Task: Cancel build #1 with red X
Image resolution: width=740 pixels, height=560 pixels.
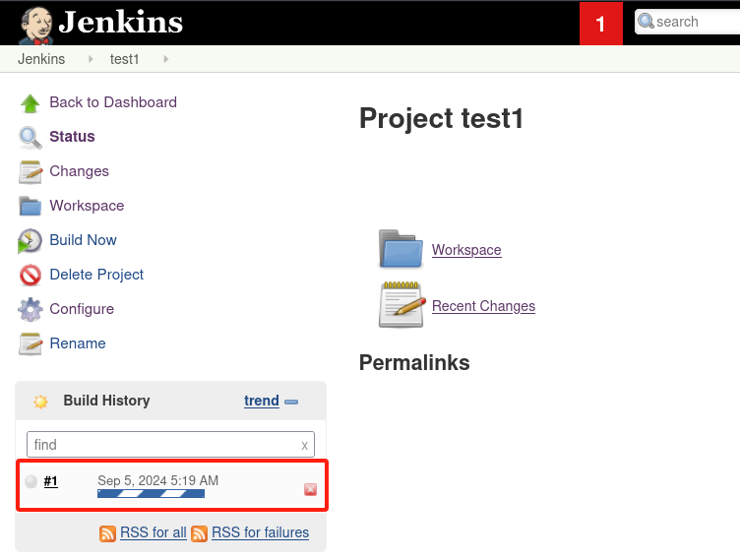Action: (310, 489)
